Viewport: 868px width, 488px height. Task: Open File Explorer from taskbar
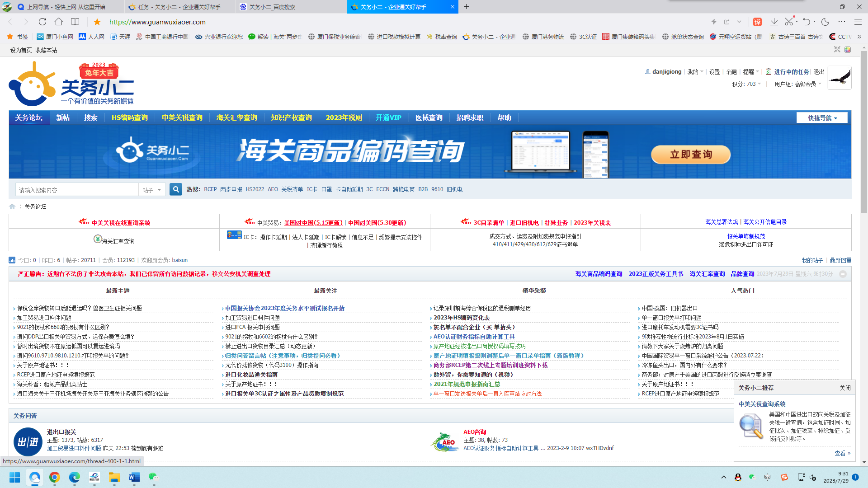pos(114,477)
